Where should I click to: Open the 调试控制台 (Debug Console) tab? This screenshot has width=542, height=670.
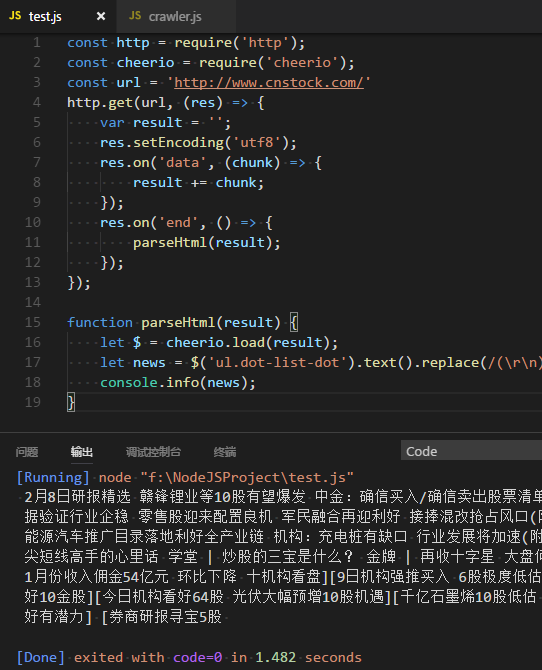[153, 452]
